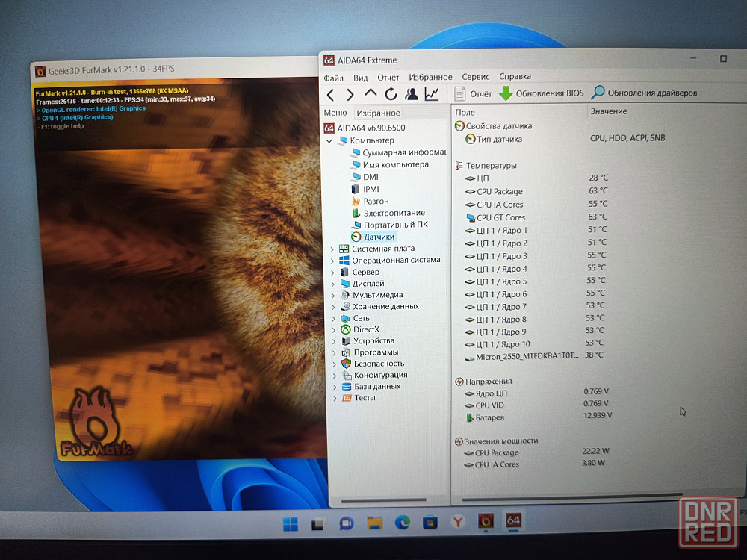
Task: Click the up-level arrow in AIDA64 toolbar
Action: point(371,93)
